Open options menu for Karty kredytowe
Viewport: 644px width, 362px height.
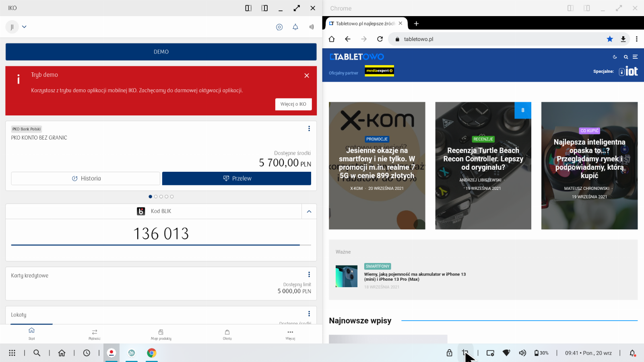(309, 274)
